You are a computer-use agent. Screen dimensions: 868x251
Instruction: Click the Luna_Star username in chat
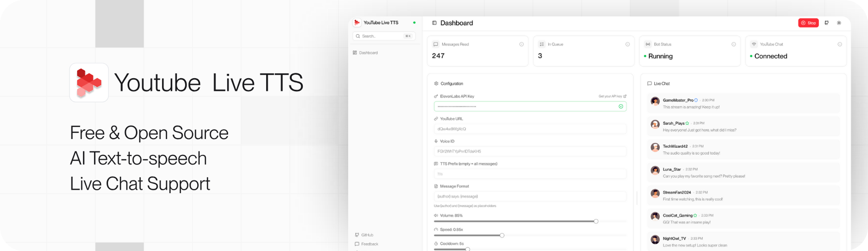click(672, 169)
